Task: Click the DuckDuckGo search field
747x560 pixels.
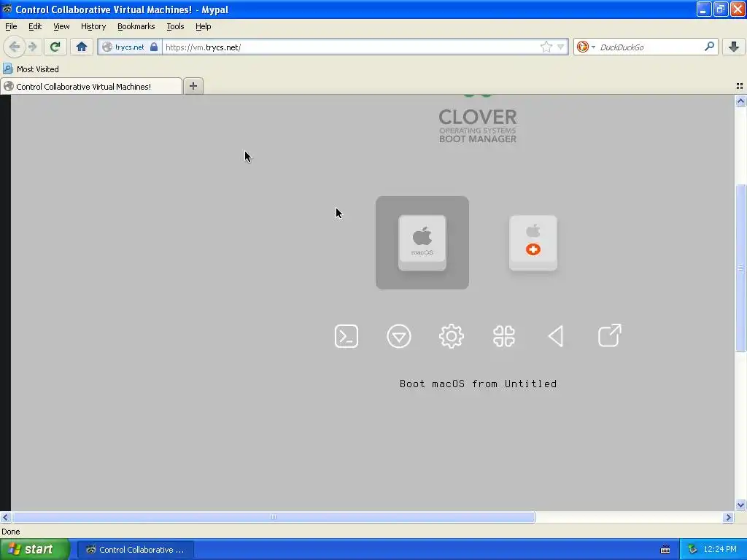Action: [650, 47]
